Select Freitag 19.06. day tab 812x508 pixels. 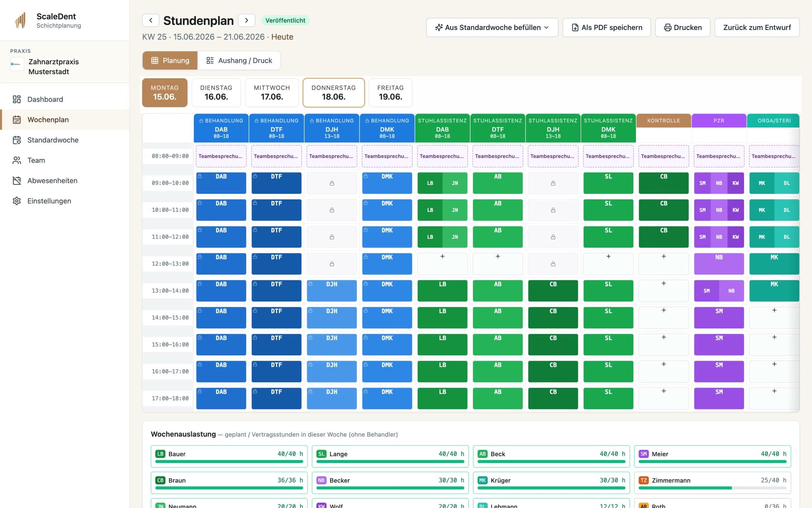[x=390, y=93]
